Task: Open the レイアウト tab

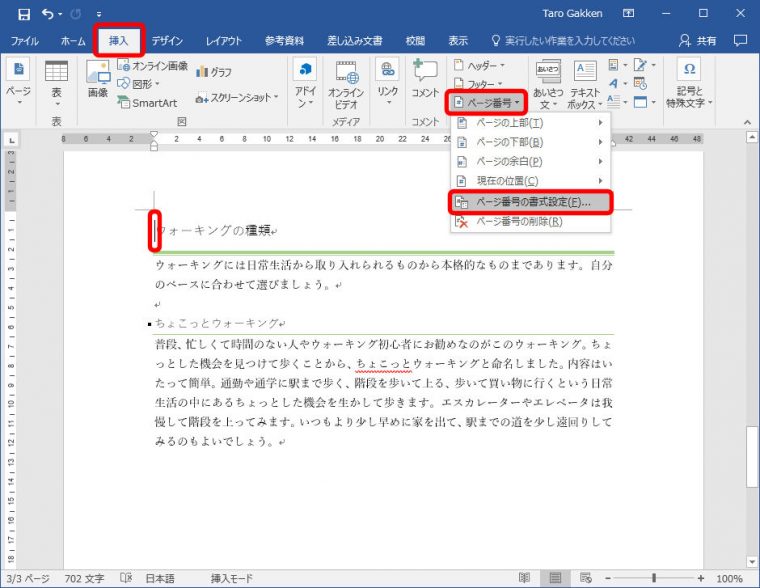Action: (x=223, y=41)
